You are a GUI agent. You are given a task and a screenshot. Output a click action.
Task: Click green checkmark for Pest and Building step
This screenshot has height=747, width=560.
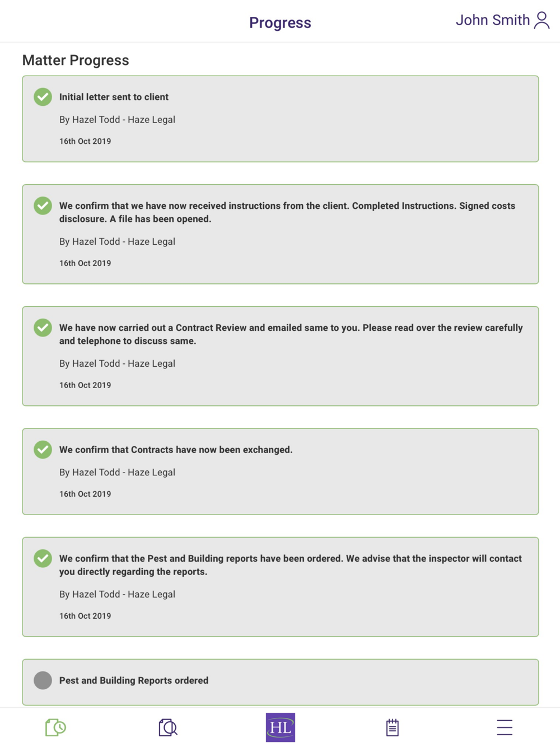pos(43,558)
